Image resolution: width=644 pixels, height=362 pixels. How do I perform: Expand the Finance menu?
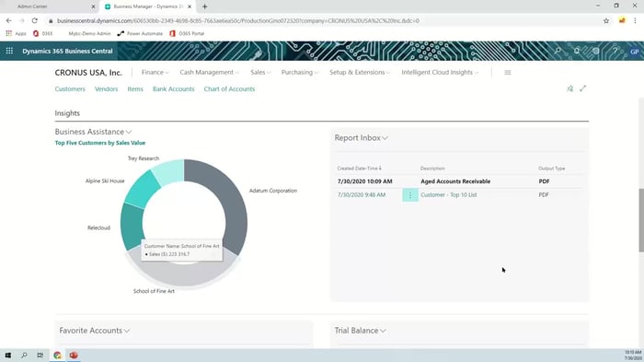click(x=155, y=73)
